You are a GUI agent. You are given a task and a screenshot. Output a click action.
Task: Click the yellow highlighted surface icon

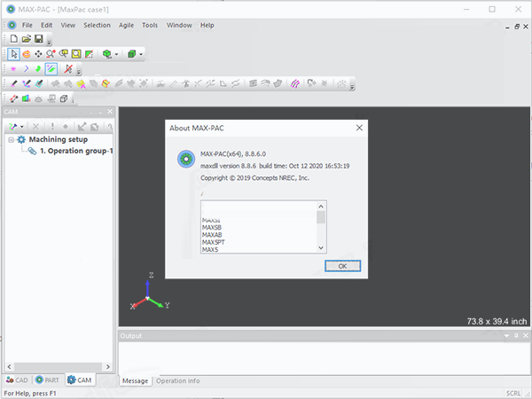coord(81,84)
